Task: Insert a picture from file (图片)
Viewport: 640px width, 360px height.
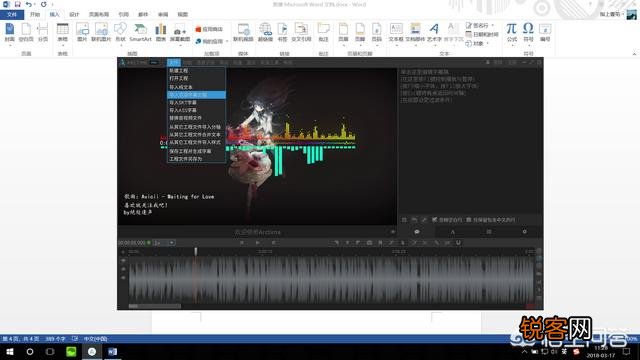Action: [82, 33]
